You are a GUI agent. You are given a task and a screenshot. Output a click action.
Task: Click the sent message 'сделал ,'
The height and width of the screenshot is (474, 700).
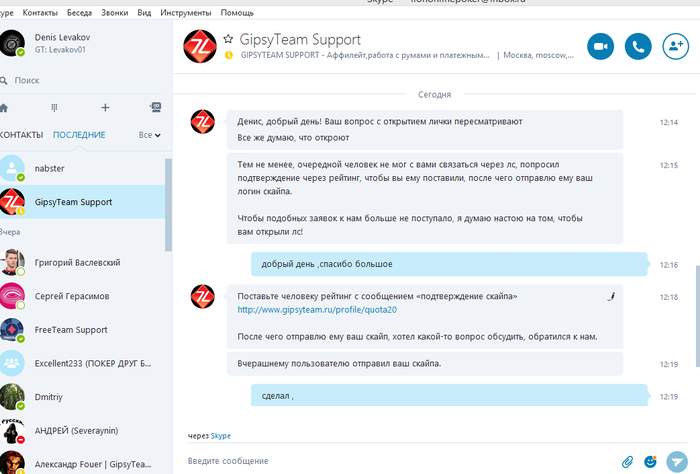click(x=449, y=395)
